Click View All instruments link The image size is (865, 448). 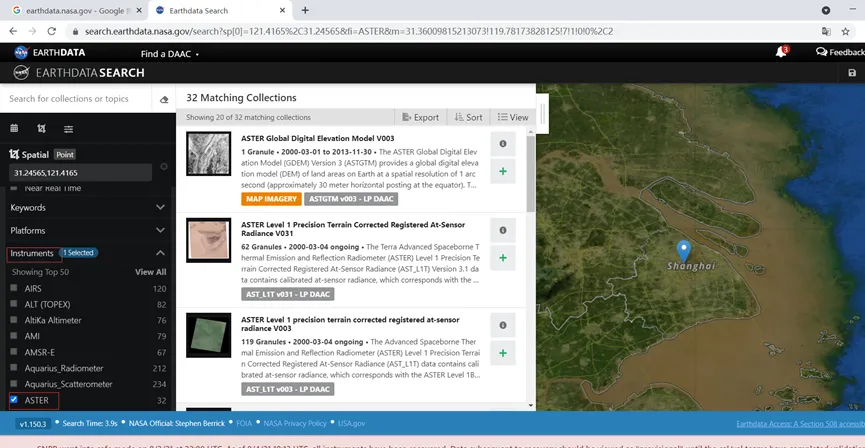click(x=151, y=272)
